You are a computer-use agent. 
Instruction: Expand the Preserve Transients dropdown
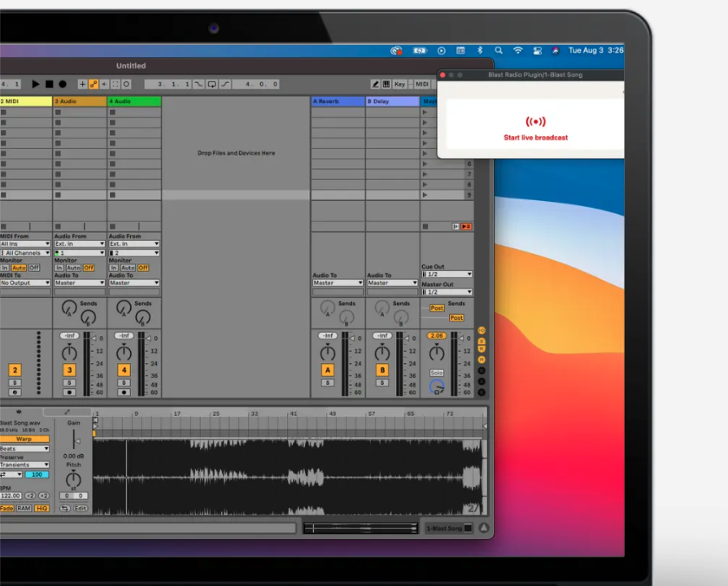pyautogui.click(x=24, y=466)
